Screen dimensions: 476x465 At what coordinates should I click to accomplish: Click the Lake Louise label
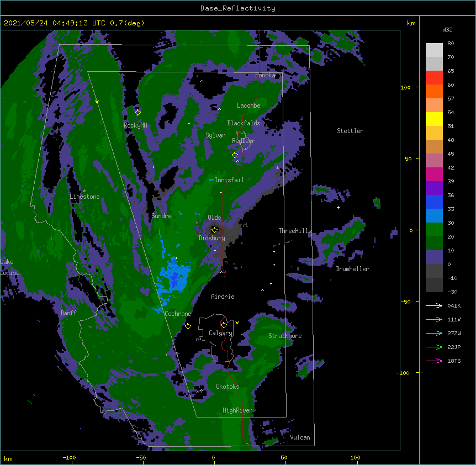click(x=10, y=267)
